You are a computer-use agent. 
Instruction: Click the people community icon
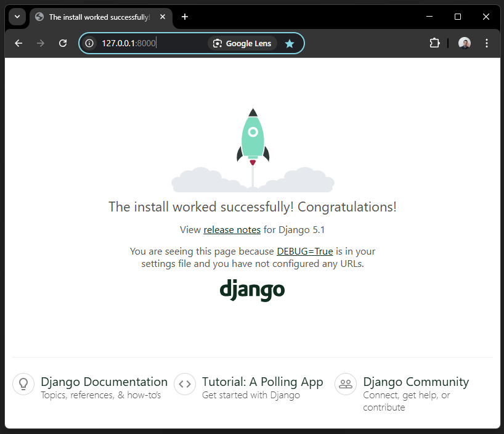coord(346,384)
